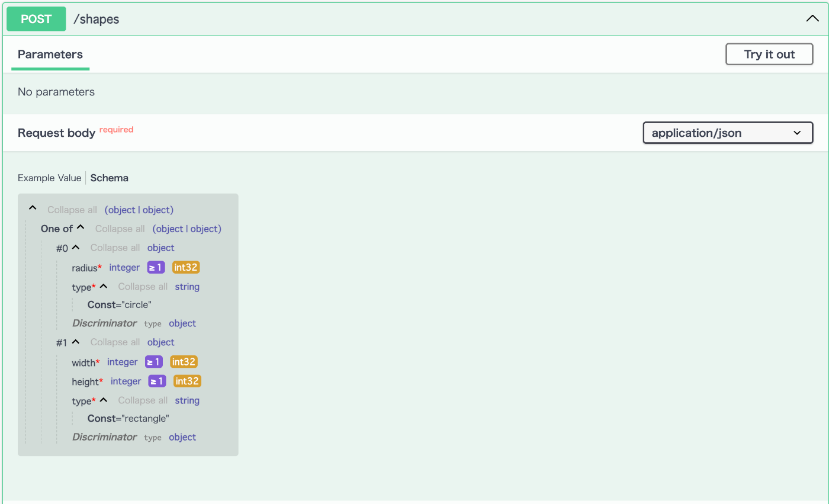
Task: Click Collapse all beside rectangle type
Action: click(x=143, y=400)
